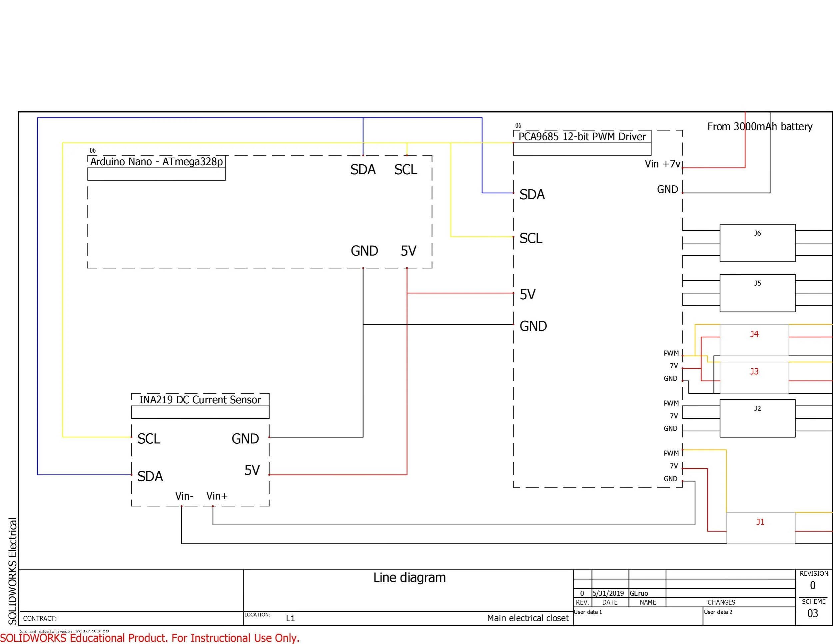Viewport: 833px width, 644px height.
Task: Select the red J3 connector block
Action: (x=754, y=377)
